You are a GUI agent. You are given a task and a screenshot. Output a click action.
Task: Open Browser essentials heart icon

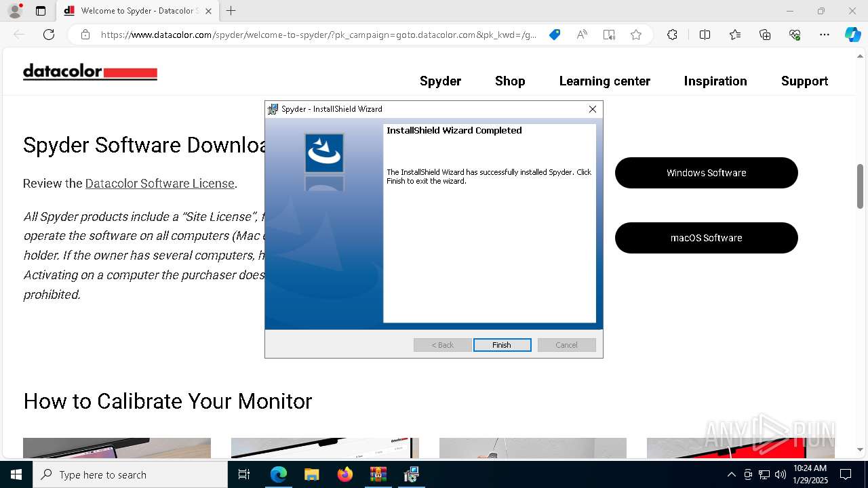tap(795, 35)
